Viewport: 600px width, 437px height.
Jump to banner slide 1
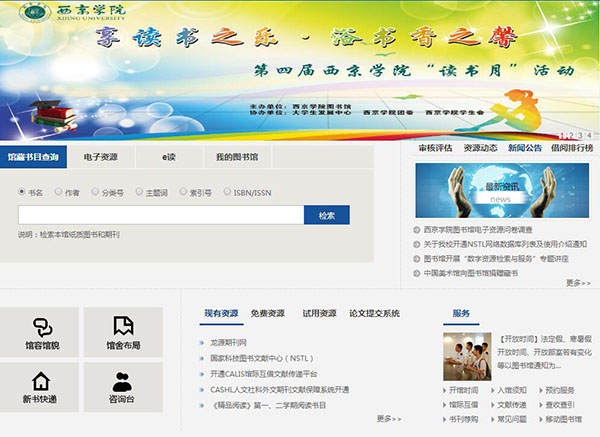point(562,135)
